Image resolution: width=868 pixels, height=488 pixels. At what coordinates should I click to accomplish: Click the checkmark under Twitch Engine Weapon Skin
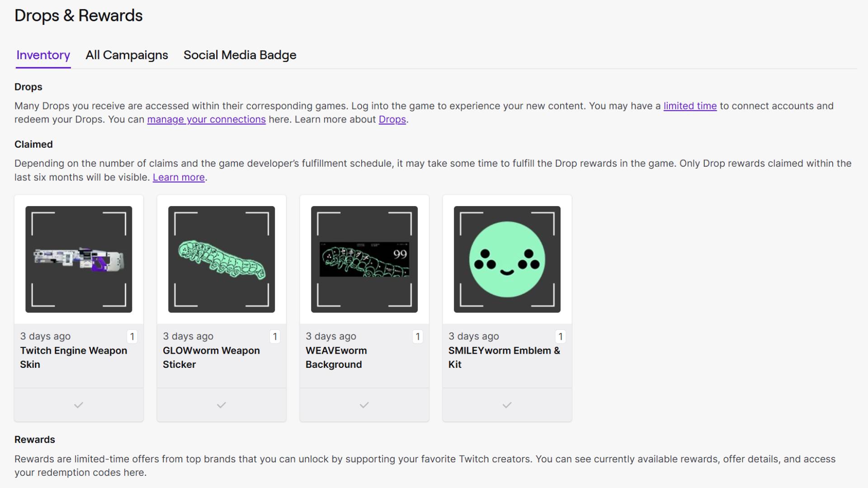pyautogui.click(x=78, y=405)
